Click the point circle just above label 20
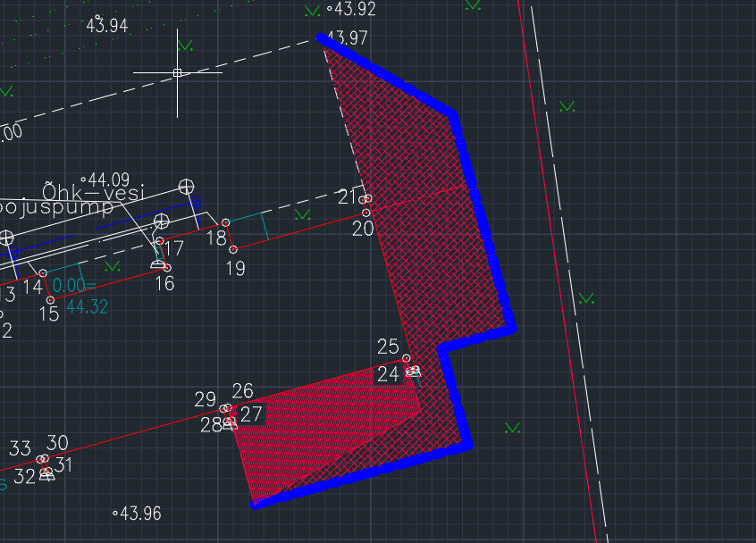 pyautogui.click(x=366, y=213)
